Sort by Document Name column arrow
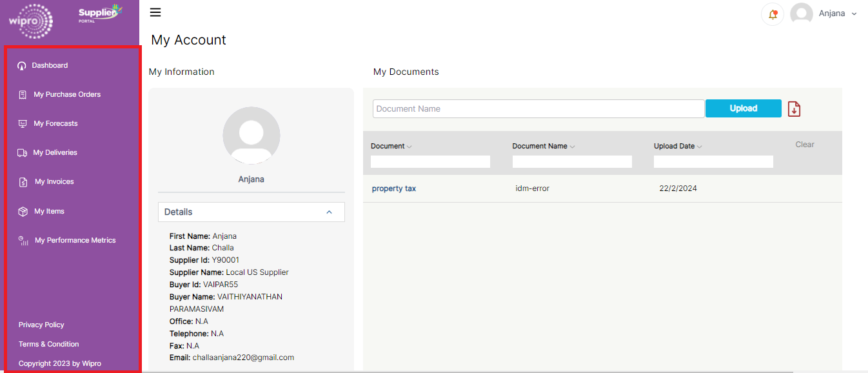 pos(572,146)
